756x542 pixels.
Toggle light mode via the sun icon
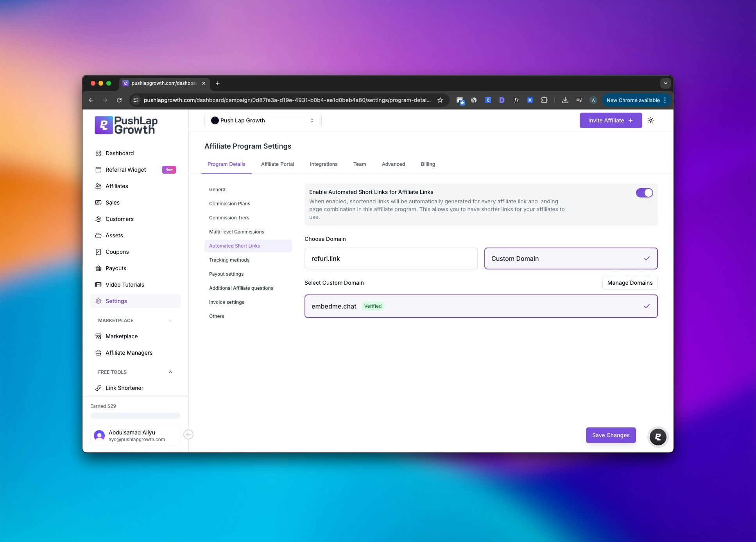651,120
